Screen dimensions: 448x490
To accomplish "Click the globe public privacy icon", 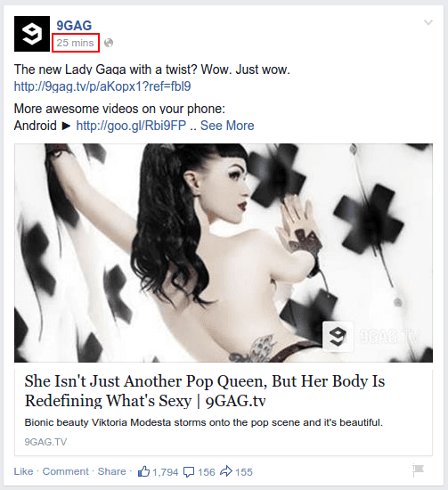I will (x=109, y=43).
